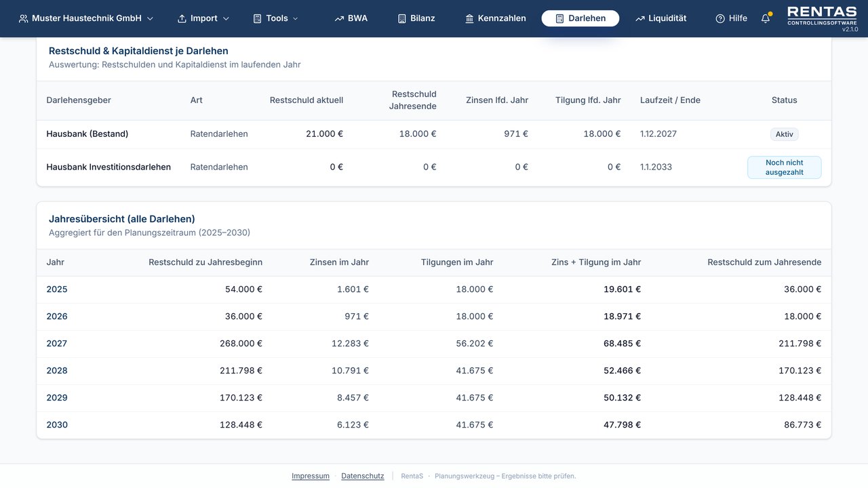Click the calculator icon next to Tools
This screenshot has height=488, width=868.
pos(257,18)
